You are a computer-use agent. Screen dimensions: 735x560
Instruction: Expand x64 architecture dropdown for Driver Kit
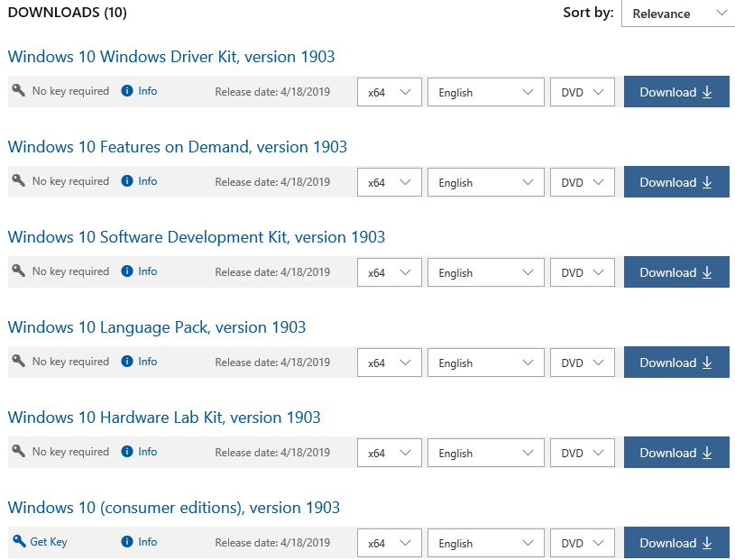pyautogui.click(x=389, y=92)
